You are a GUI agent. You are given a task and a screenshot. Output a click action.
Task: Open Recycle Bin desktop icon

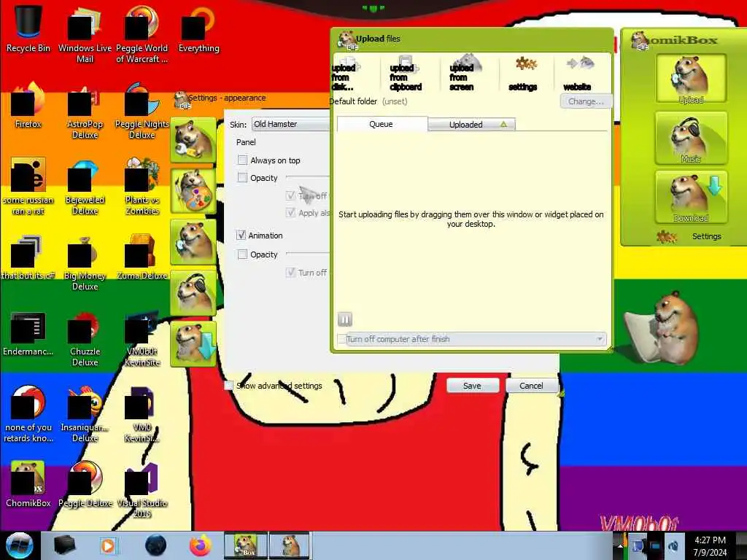28,28
